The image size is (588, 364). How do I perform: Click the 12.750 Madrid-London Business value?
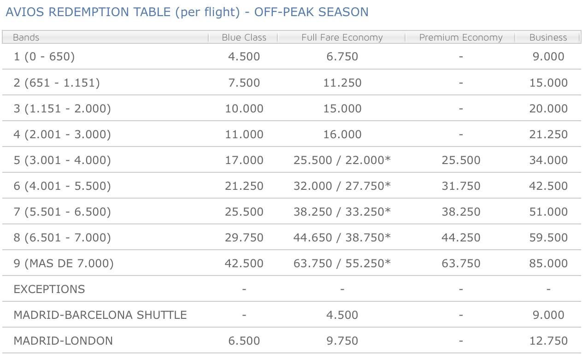click(x=548, y=341)
